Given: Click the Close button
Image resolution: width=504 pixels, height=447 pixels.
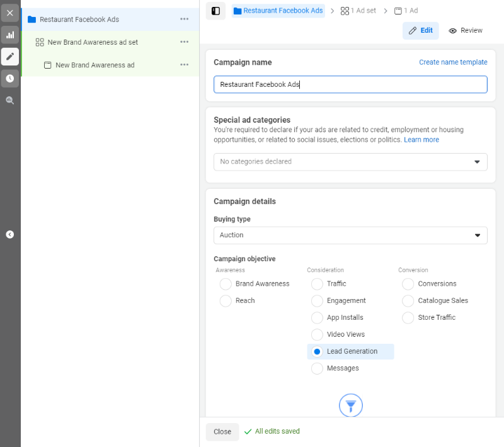Looking at the screenshot, I should [222, 432].
